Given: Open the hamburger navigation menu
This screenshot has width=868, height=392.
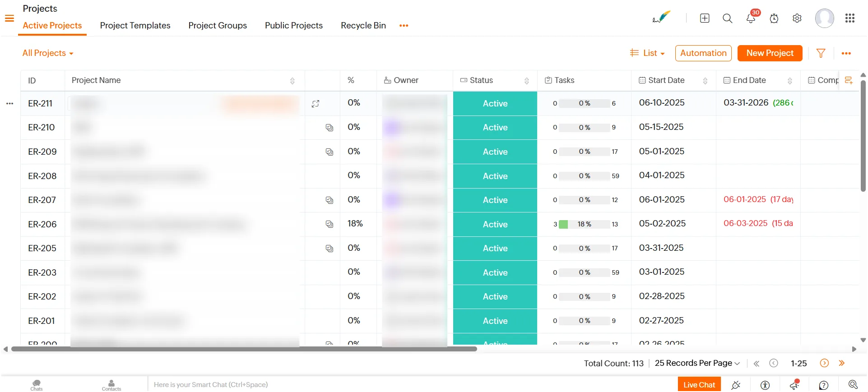Looking at the screenshot, I should pyautogui.click(x=9, y=18).
